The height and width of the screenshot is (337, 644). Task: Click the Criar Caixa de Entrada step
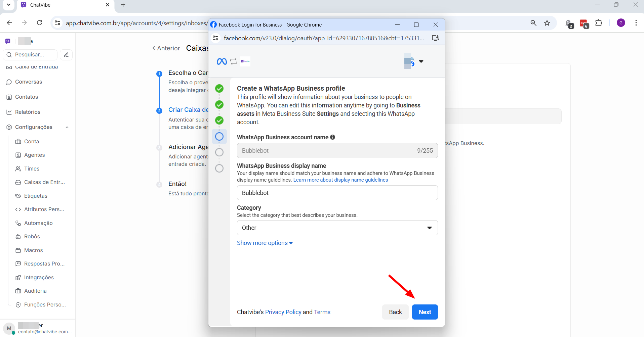pos(188,110)
